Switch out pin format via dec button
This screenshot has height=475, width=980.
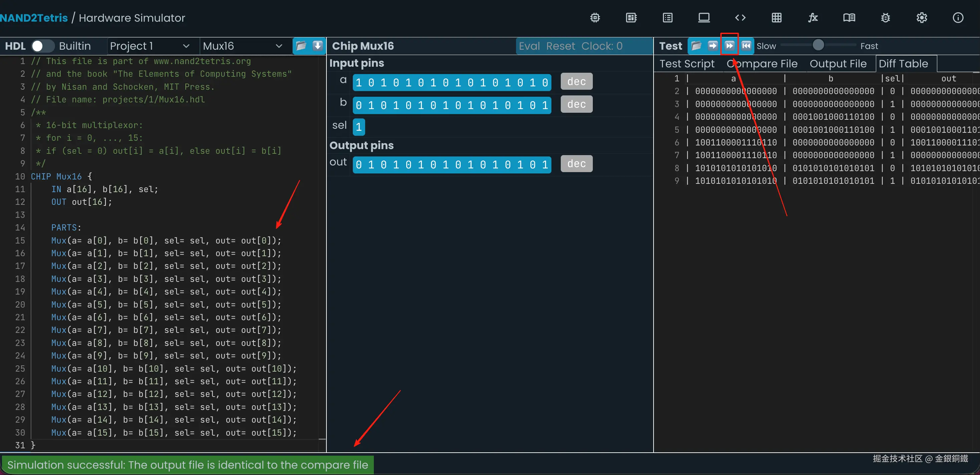(x=576, y=164)
